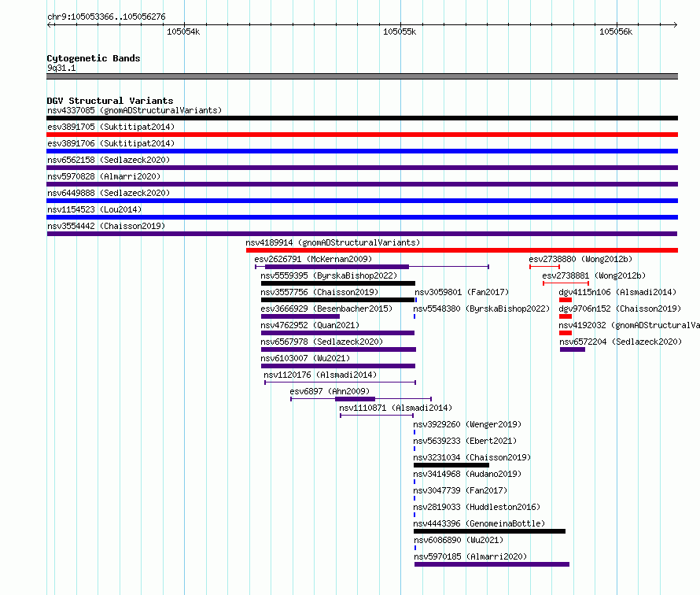
Task: Click the gray 9q31.1 cytogenetic band bar
Action: click(x=362, y=76)
